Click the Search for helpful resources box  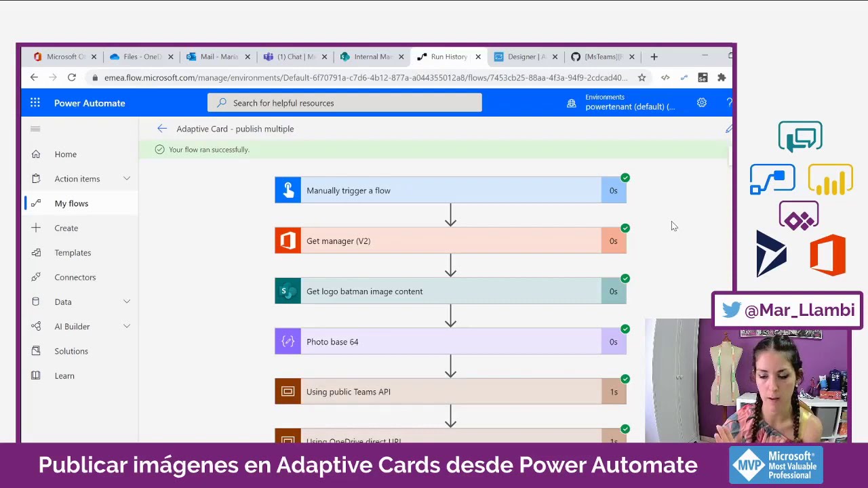point(344,103)
